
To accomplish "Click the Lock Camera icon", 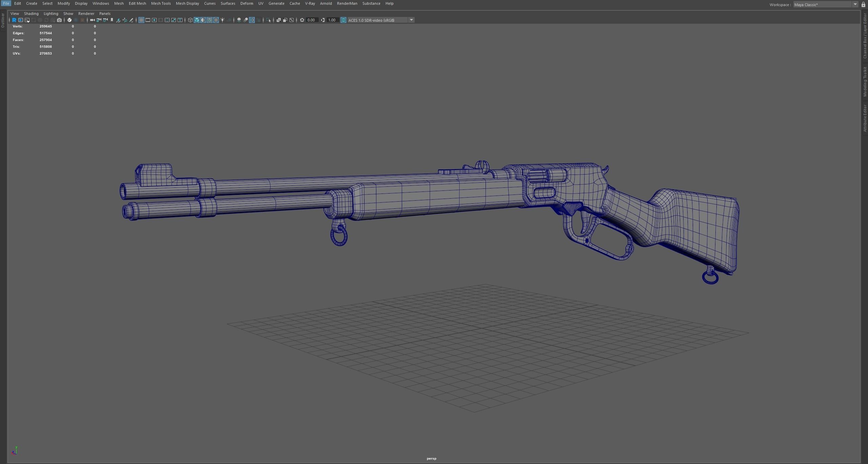I will 99,20.
